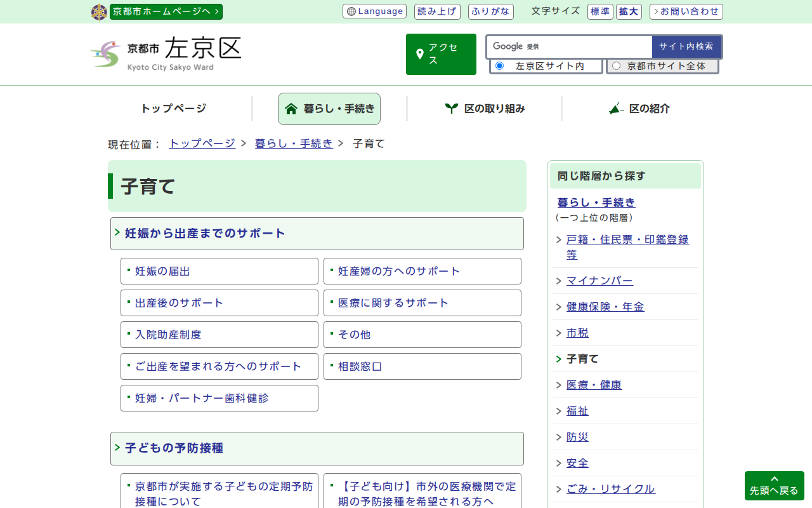Open the 妊娠の届出 link

pos(162,271)
